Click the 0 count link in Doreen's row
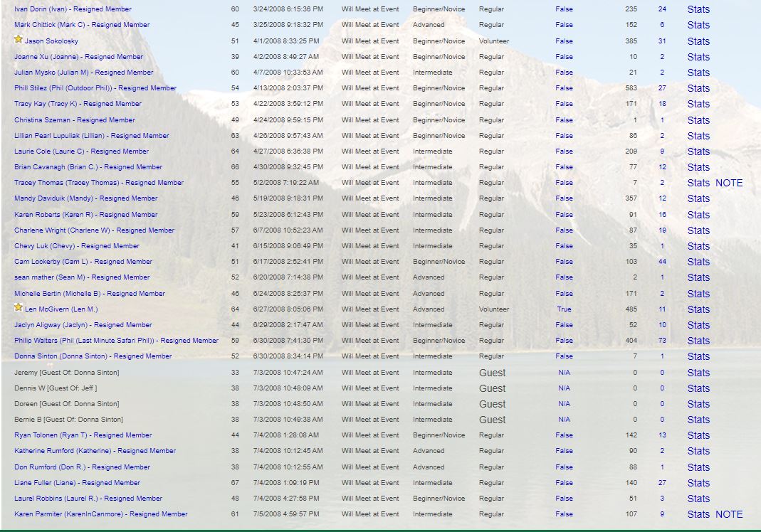This screenshot has width=761, height=532. pyautogui.click(x=662, y=404)
